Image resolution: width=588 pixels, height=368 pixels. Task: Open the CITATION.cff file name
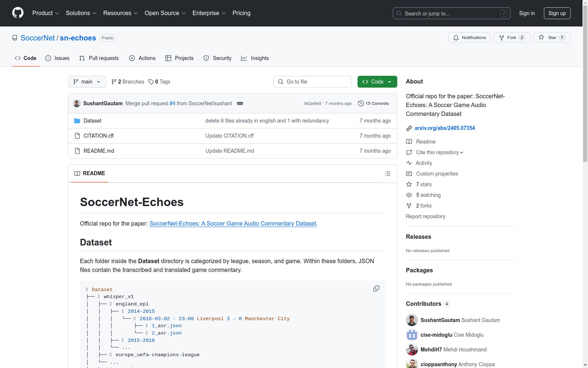pyautogui.click(x=98, y=136)
